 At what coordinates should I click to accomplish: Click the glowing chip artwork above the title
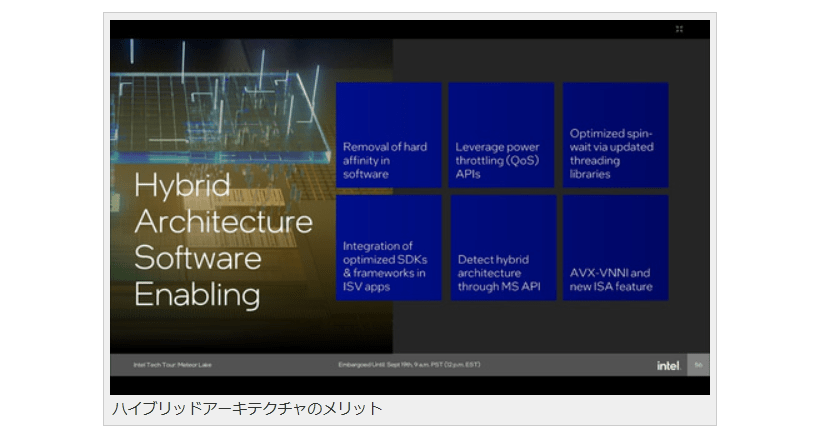[x=220, y=100]
